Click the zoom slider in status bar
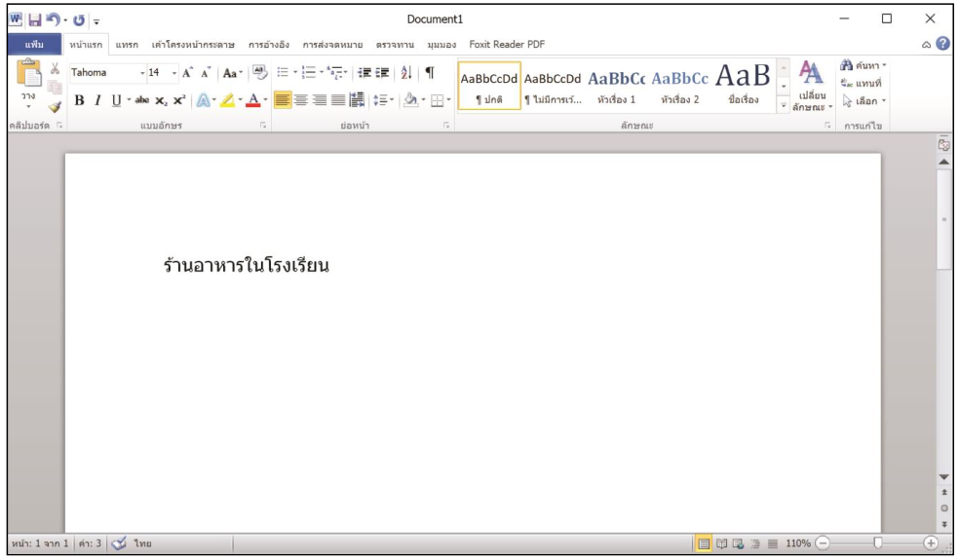960x560 pixels. 877,542
